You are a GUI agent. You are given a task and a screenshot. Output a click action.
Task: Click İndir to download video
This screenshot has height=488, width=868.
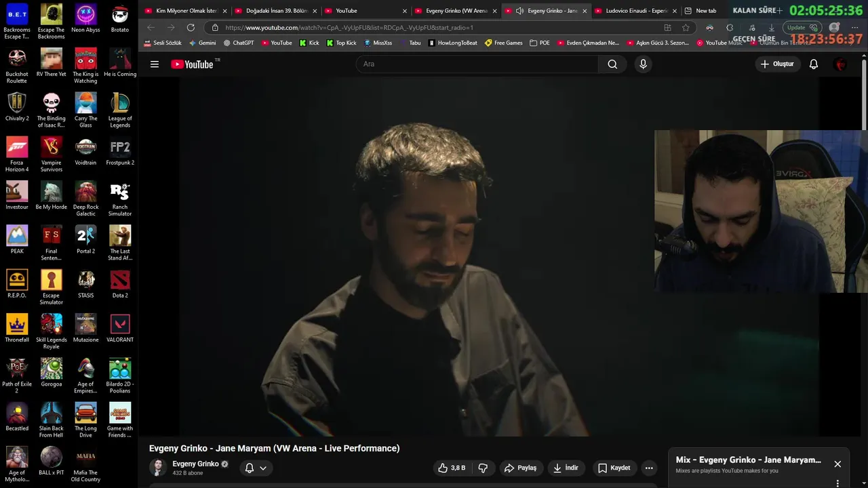point(566,468)
